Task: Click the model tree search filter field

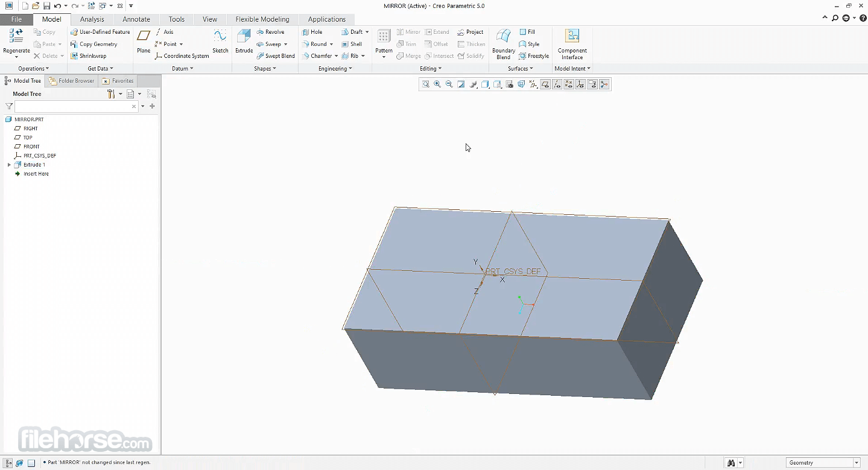Action: 75,106
